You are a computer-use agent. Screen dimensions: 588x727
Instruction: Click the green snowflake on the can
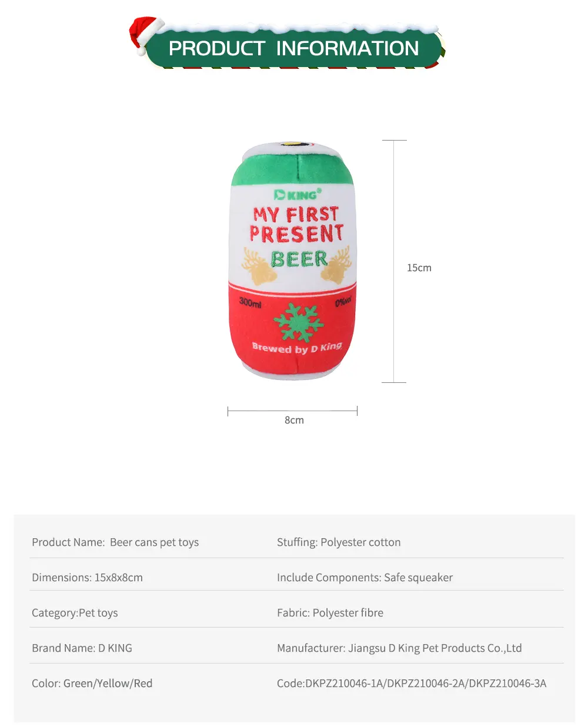299,322
